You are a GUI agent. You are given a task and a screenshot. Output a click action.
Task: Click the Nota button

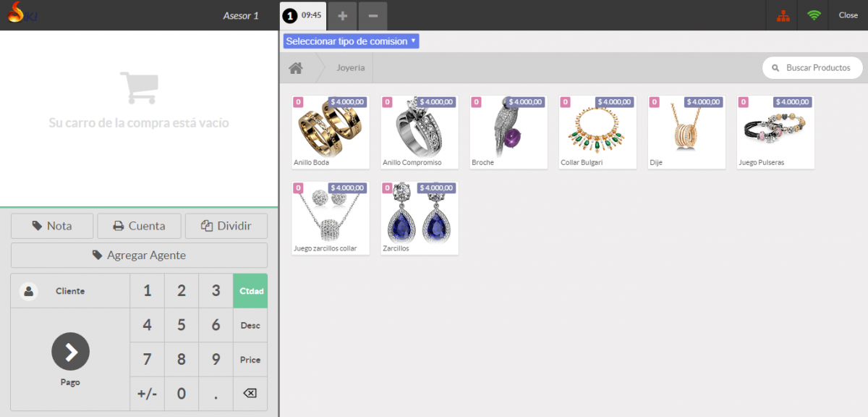click(52, 226)
